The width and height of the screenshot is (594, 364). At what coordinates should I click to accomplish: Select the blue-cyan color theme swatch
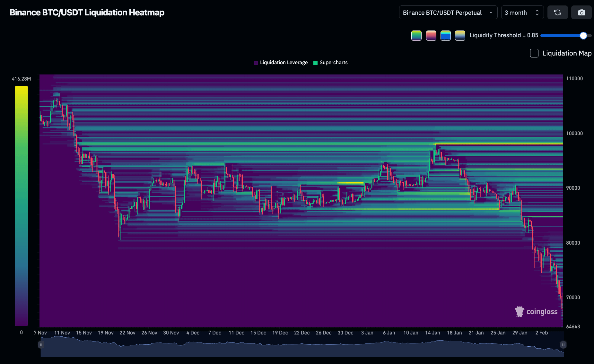tap(445, 35)
